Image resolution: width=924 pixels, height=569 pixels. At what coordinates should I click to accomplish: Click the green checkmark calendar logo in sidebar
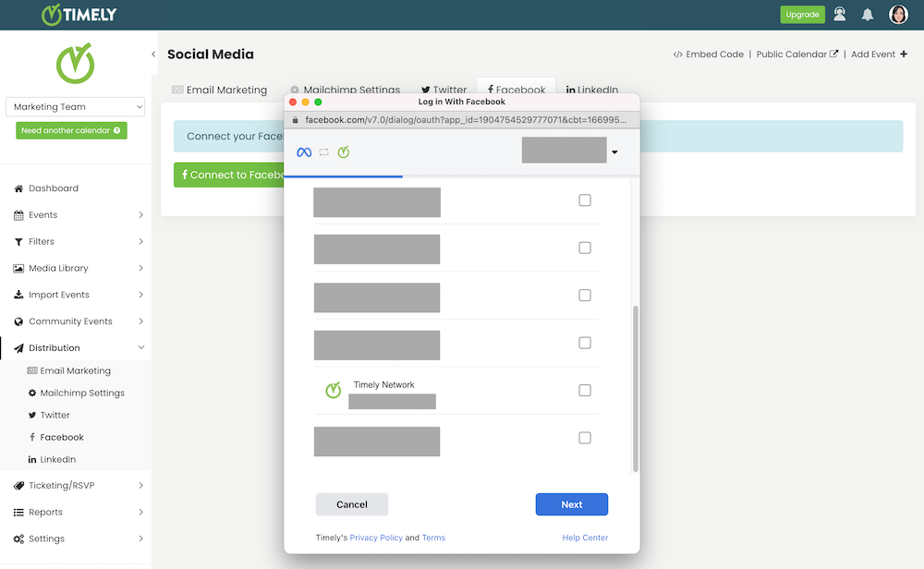coord(76,63)
